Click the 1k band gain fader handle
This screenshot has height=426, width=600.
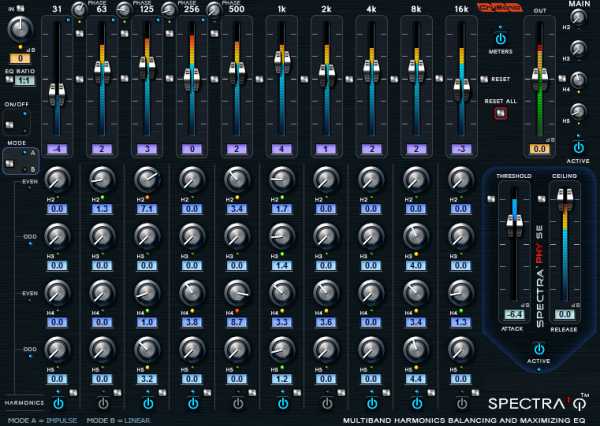coord(282,60)
